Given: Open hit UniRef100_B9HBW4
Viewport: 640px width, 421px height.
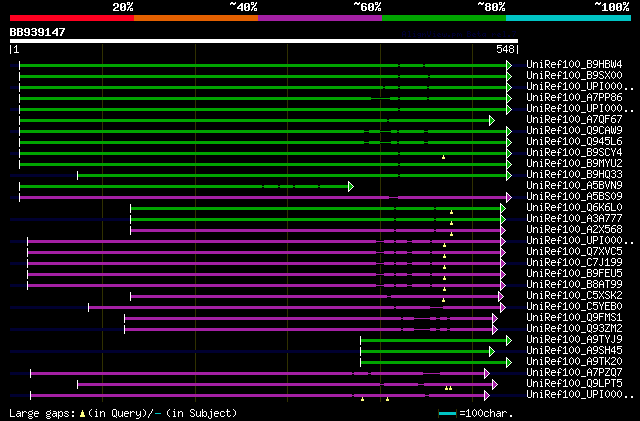Looking at the screenshot, I should click(574, 65).
